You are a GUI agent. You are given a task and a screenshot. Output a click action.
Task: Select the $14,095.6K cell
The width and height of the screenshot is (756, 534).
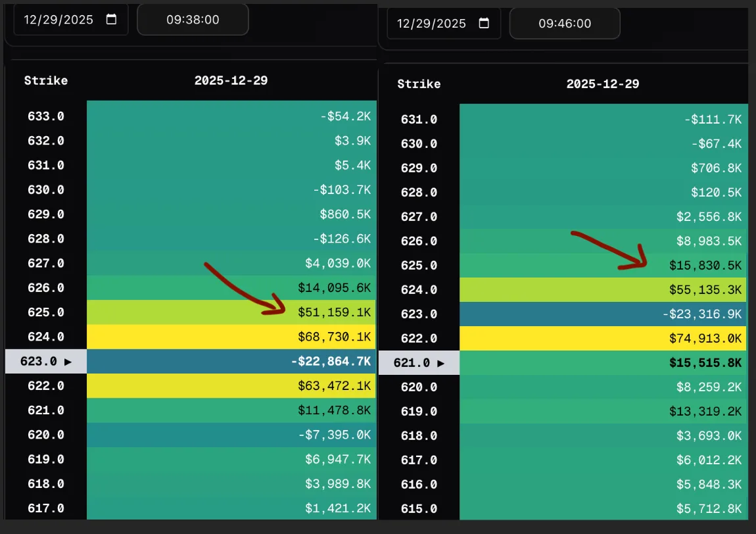(231, 288)
